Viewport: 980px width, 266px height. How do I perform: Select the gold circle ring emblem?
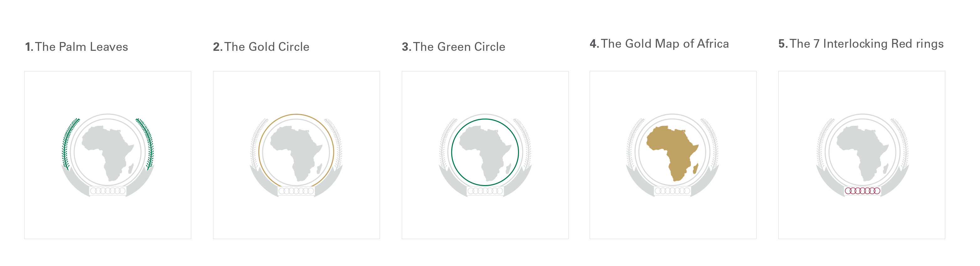click(296, 152)
